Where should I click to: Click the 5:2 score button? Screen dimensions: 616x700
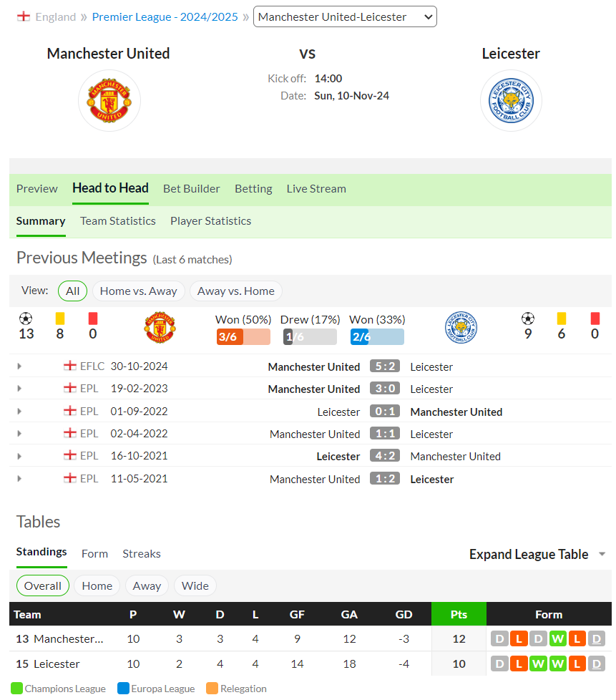tap(385, 366)
